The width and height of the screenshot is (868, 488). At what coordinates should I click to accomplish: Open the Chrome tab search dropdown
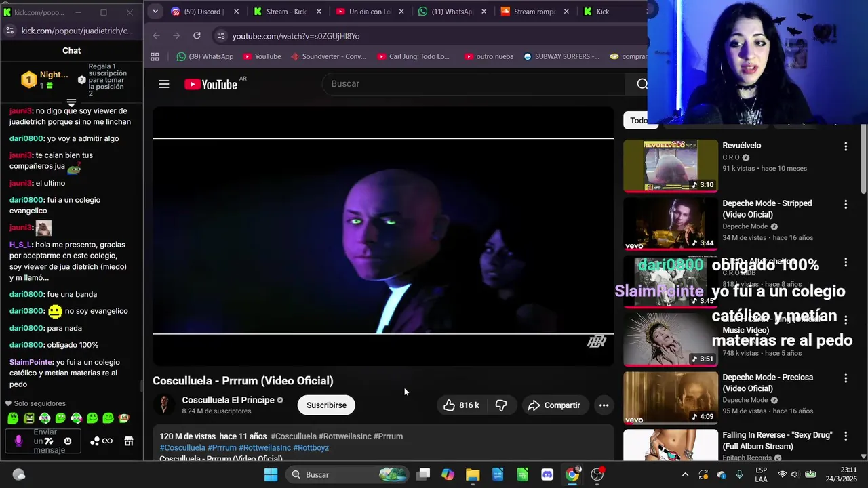[155, 12]
